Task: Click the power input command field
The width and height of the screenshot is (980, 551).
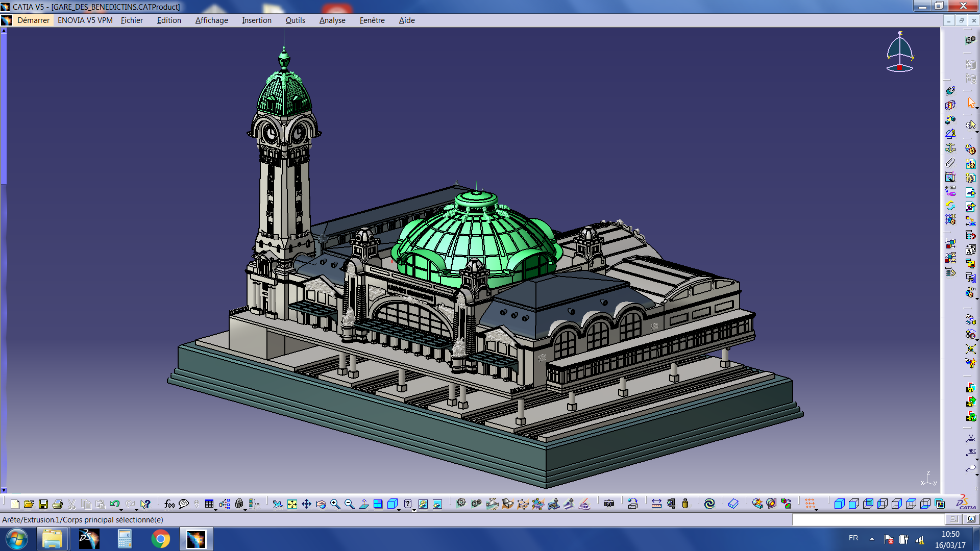Action: click(x=869, y=519)
